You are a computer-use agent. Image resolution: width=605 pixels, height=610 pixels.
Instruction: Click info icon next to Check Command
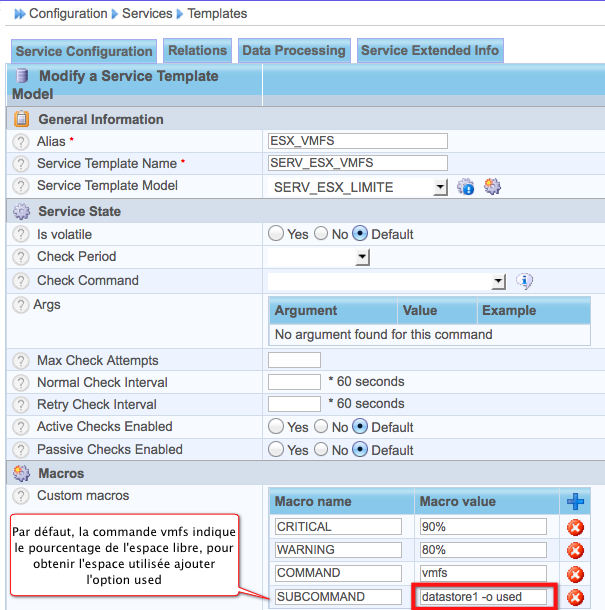click(524, 282)
